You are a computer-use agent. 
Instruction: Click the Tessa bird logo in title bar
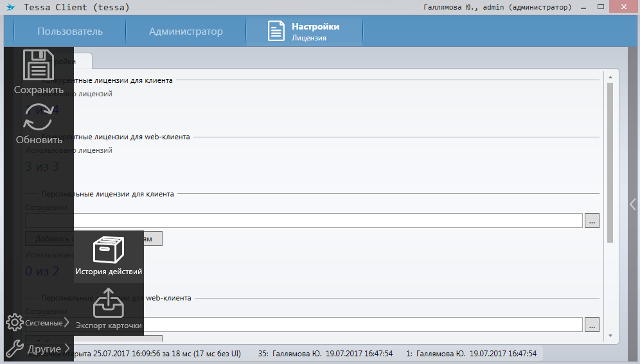coord(10,8)
